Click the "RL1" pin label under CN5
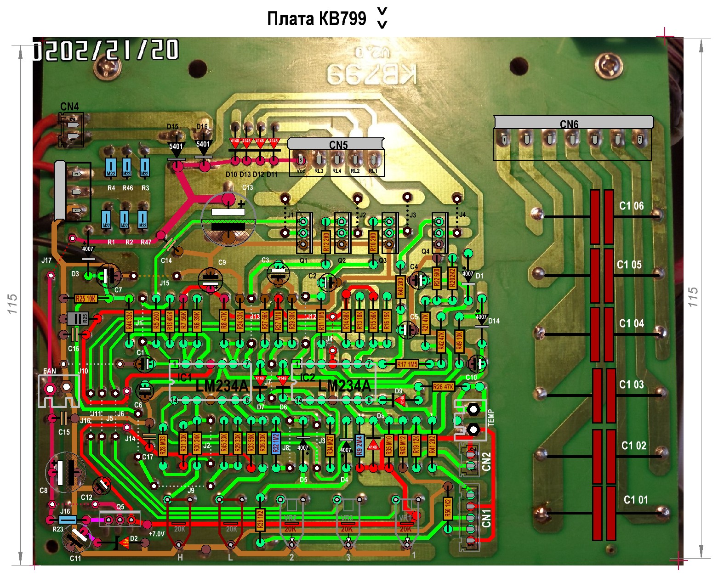Screen dimensions: 724x588 (373, 171)
